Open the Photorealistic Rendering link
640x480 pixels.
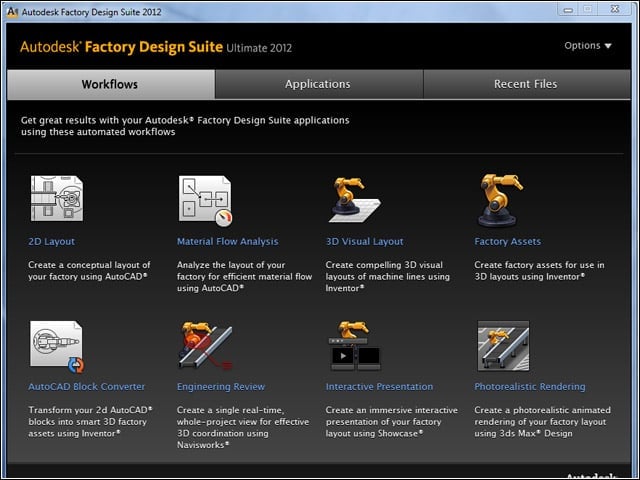coord(530,387)
